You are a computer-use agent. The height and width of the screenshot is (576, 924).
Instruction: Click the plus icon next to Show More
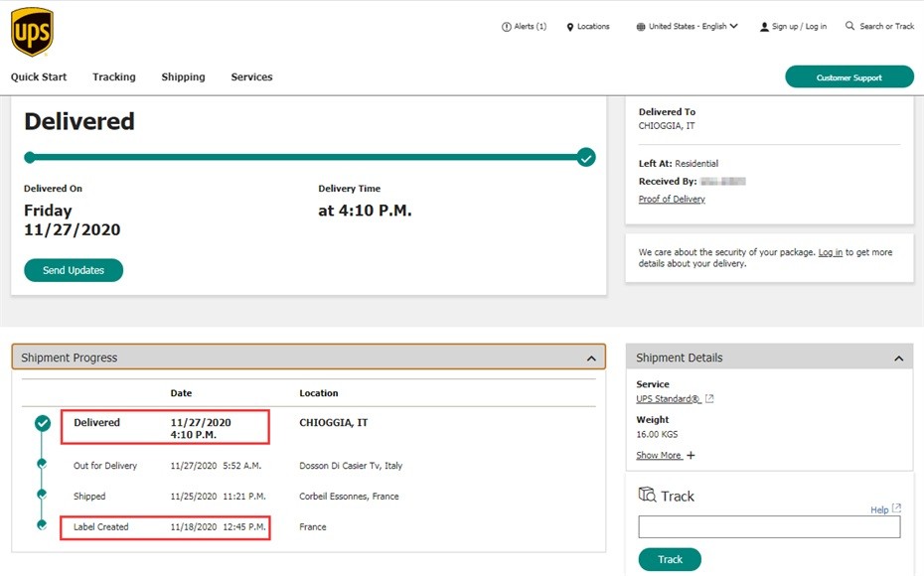click(x=691, y=455)
